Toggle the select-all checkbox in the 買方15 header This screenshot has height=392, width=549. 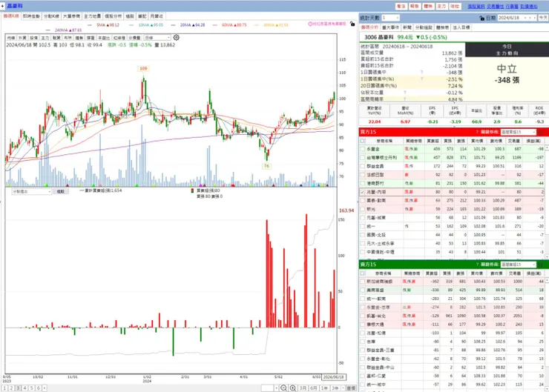pyautogui.click(x=362, y=141)
